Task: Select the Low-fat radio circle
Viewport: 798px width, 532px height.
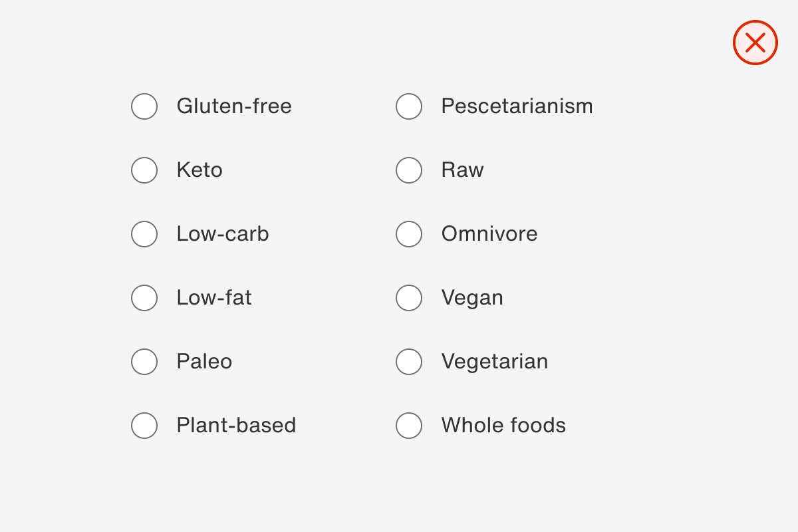Action: (x=144, y=298)
